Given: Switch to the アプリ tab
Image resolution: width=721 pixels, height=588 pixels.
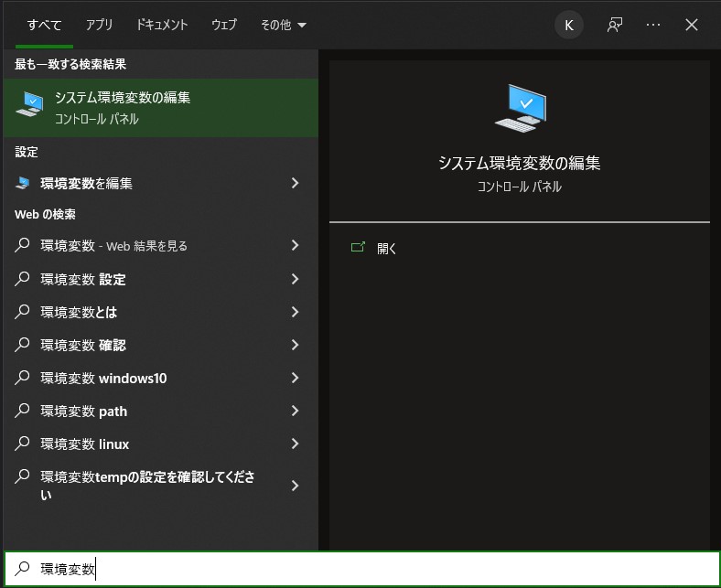Looking at the screenshot, I should click(99, 25).
